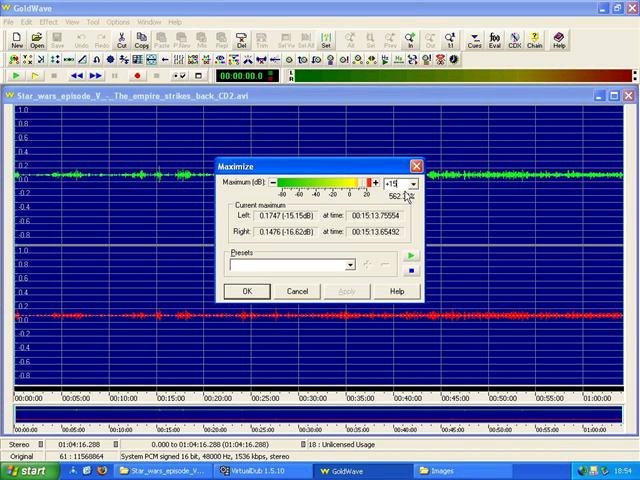The height and width of the screenshot is (480, 640).
Task: Open the Help book icon in toolbar
Action: pos(559,40)
